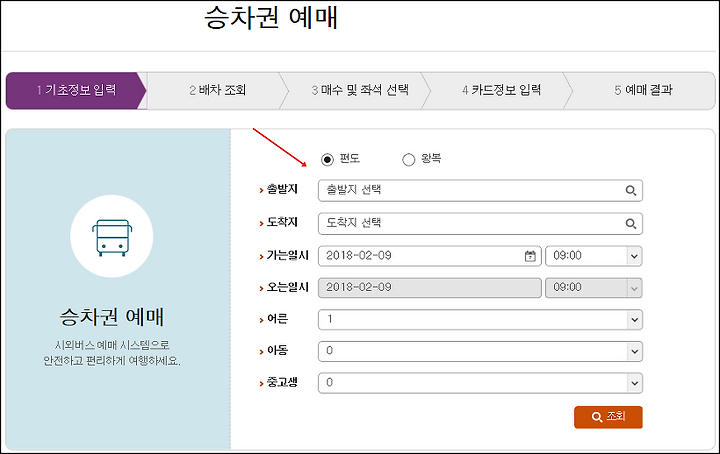720x454 pixels.
Task: Click the search icon in 출발지 field
Action: click(x=630, y=191)
